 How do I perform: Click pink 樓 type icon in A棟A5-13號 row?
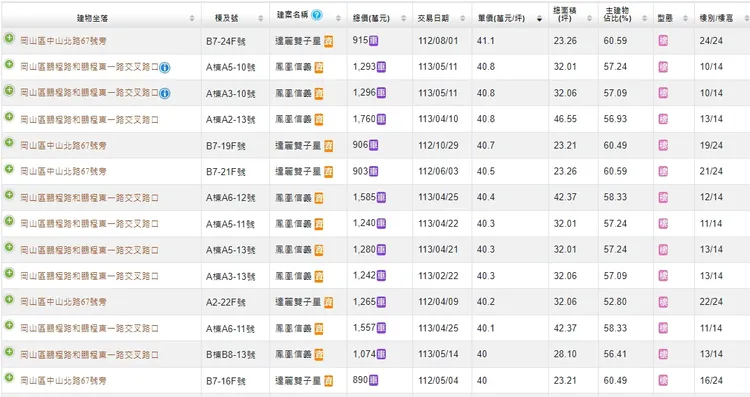pos(663,250)
